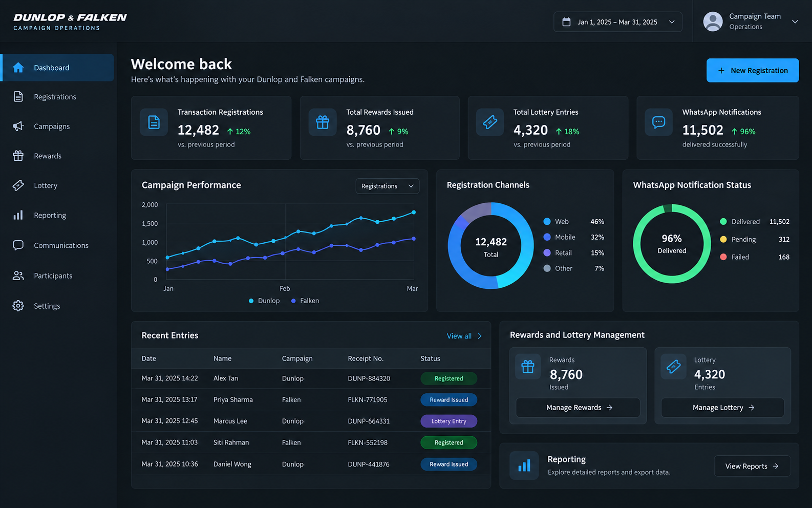Toggle Falken series in chart legend
The height and width of the screenshot is (508, 812).
pyautogui.click(x=305, y=301)
